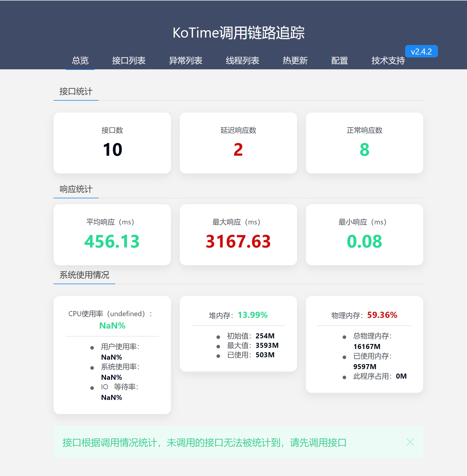Image resolution: width=467 pixels, height=476 pixels.
Task: Click the 响应统计 section heading
Action: (76, 189)
